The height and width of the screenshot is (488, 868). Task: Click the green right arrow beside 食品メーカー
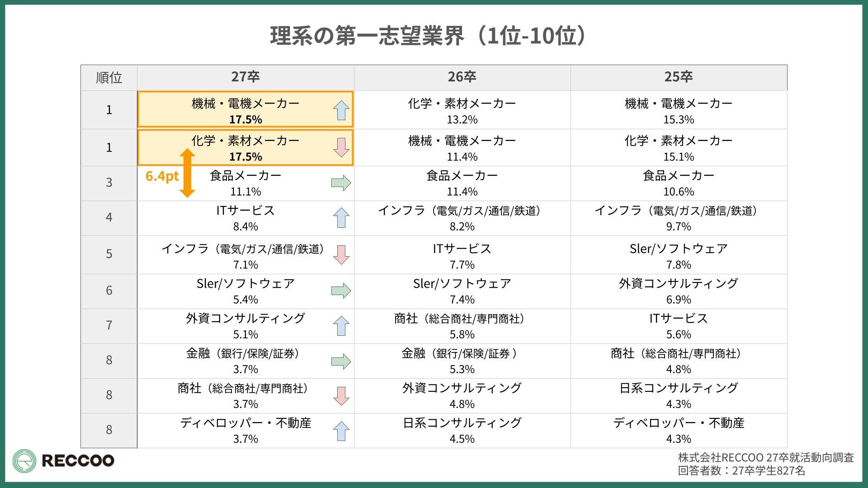coord(341,183)
